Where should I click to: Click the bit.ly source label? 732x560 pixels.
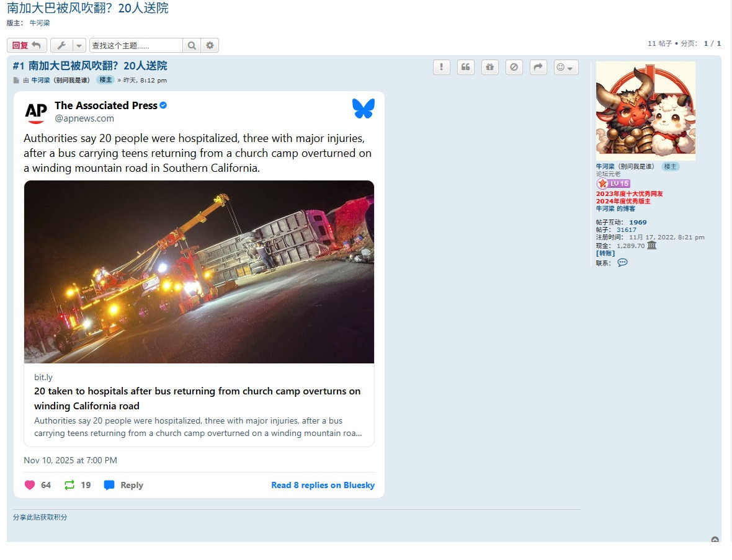pyautogui.click(x=43, y=377)
